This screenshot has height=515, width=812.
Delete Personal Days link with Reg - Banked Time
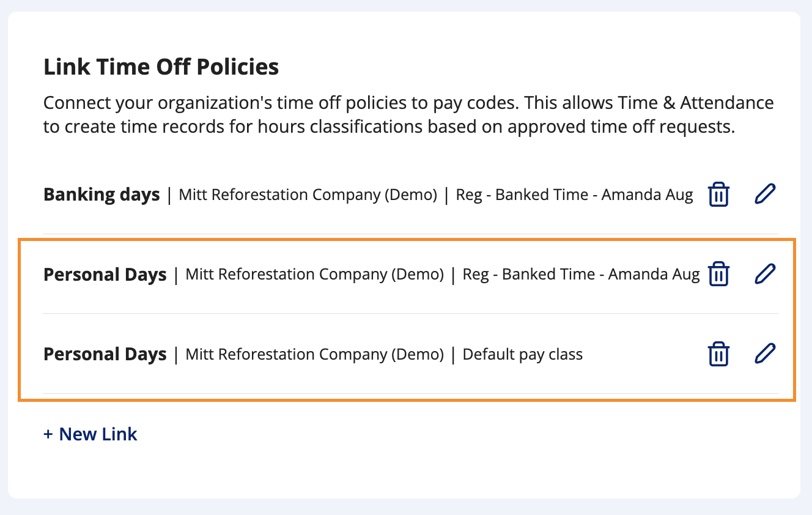point(718,274)
